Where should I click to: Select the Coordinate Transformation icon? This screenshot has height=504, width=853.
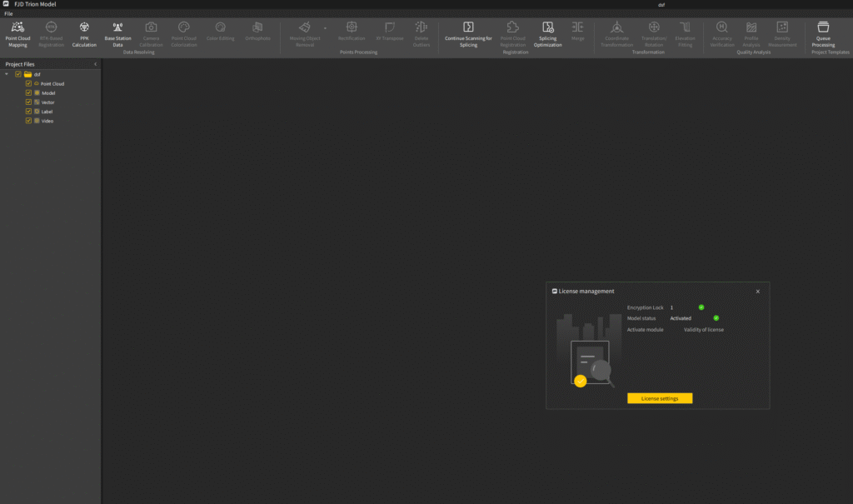click(x=616, y=27)
